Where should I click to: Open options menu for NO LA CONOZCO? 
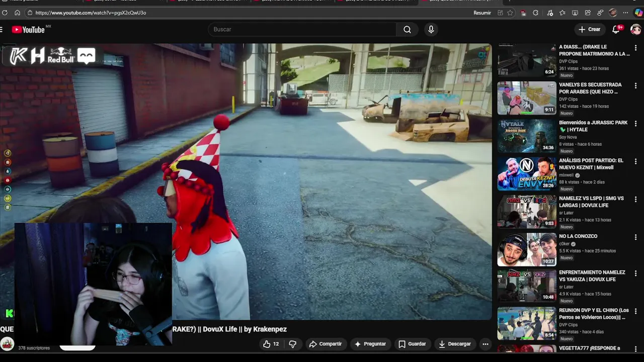pos(635,237)
